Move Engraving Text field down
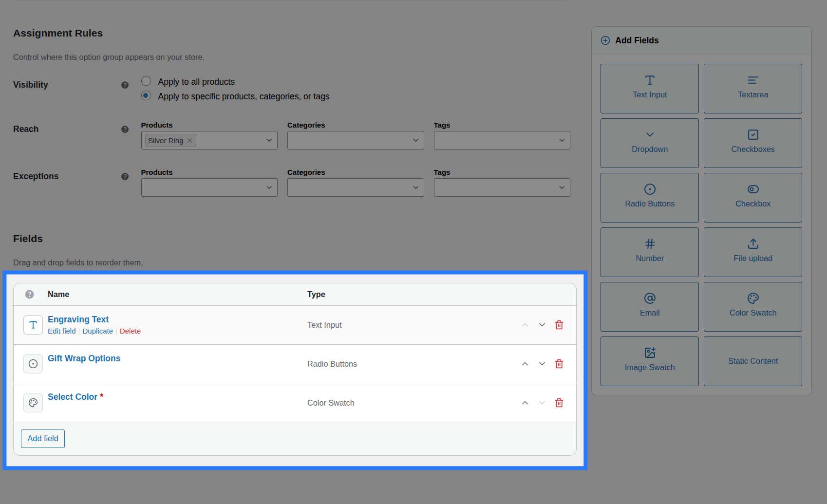 coord(542,325)
